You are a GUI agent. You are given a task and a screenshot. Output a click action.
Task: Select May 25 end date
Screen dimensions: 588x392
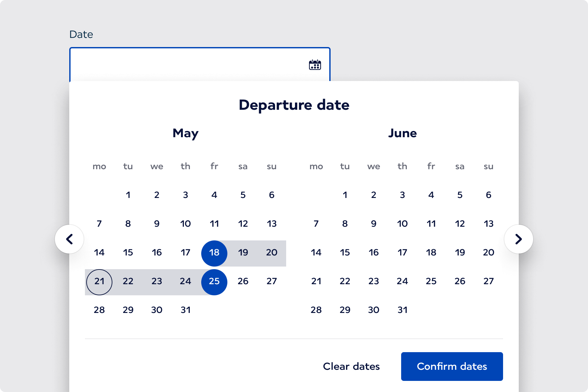pos(214,281)
